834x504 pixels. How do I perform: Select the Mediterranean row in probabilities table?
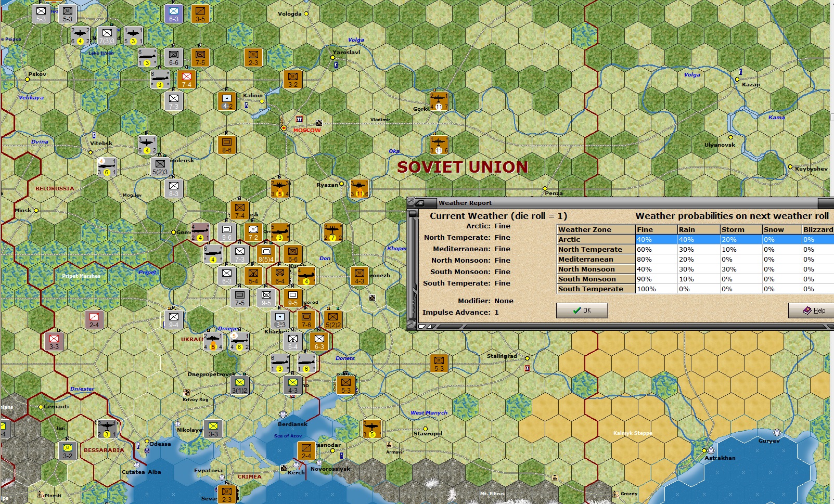[695, 260]
